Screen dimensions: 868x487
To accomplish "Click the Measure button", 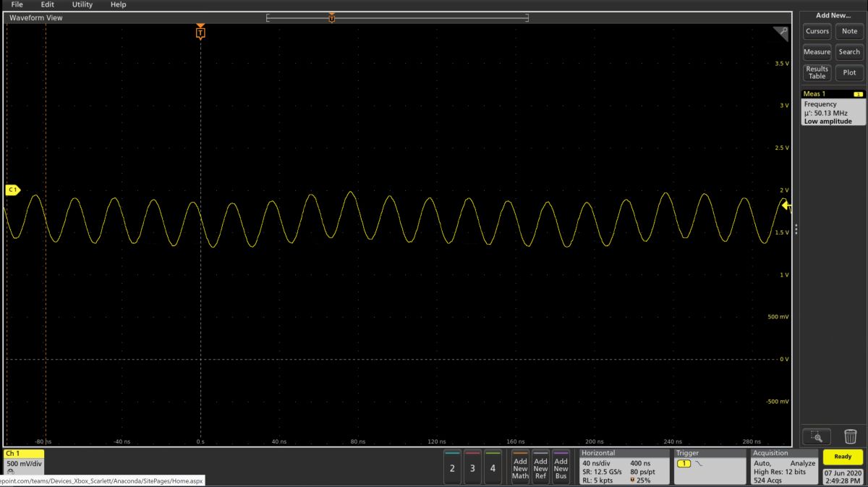I will click(x=817, y=52).
